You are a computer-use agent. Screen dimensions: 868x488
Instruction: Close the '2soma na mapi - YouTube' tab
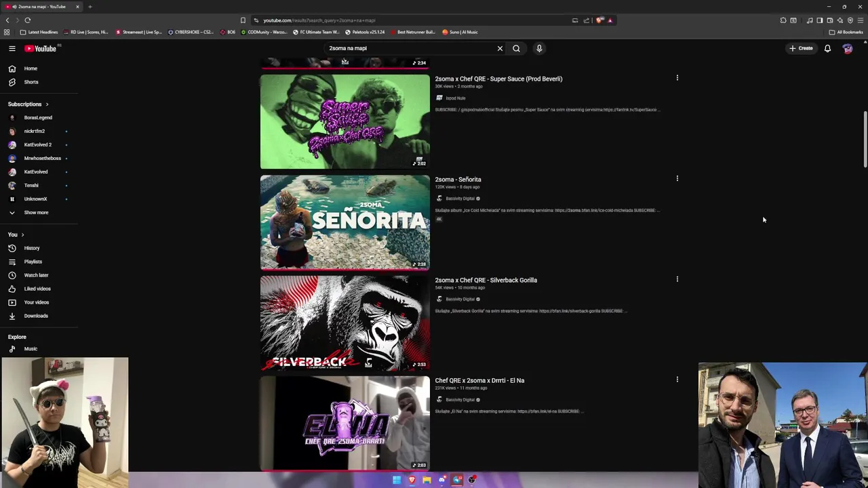(x=77, y=7)
